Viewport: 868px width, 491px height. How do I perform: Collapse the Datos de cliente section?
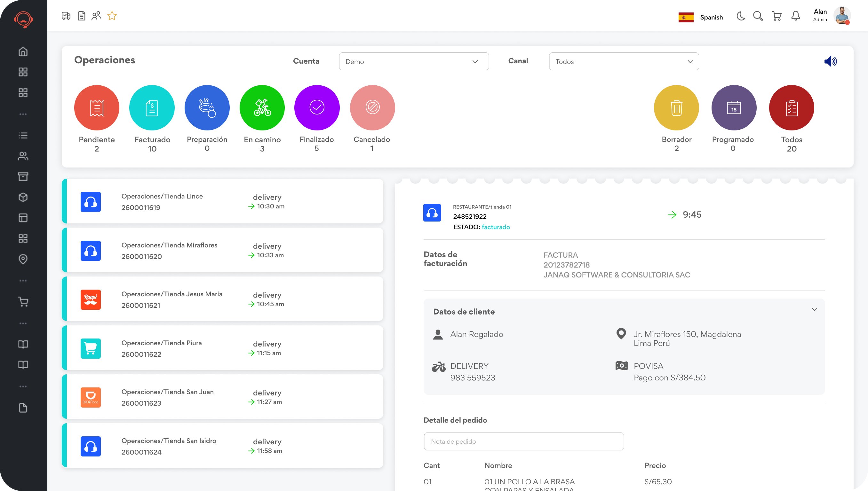(814, 309)
